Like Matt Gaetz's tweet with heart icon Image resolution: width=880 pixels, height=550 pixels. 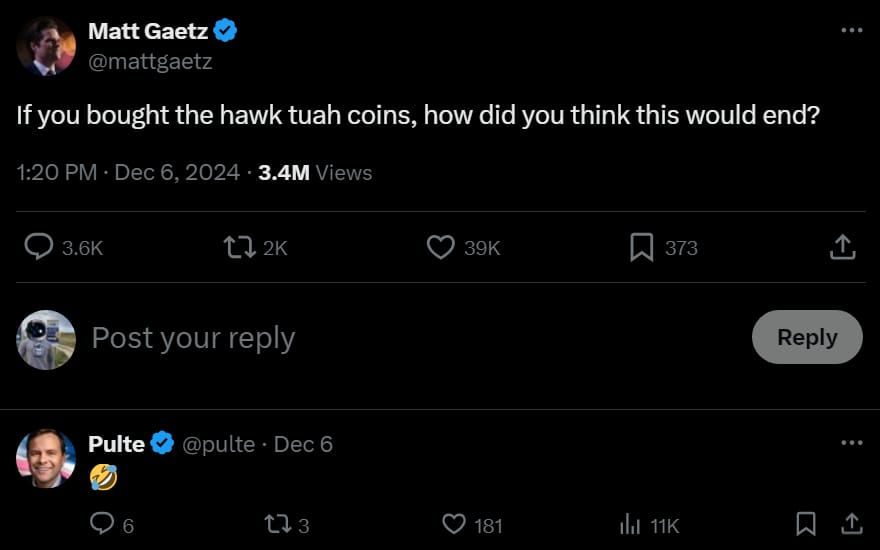pyautogui.click(x=440, y=247)
